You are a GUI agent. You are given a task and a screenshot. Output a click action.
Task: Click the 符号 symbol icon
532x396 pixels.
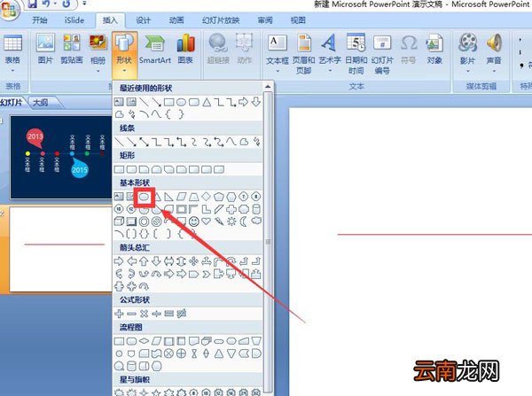coord(409,49)
